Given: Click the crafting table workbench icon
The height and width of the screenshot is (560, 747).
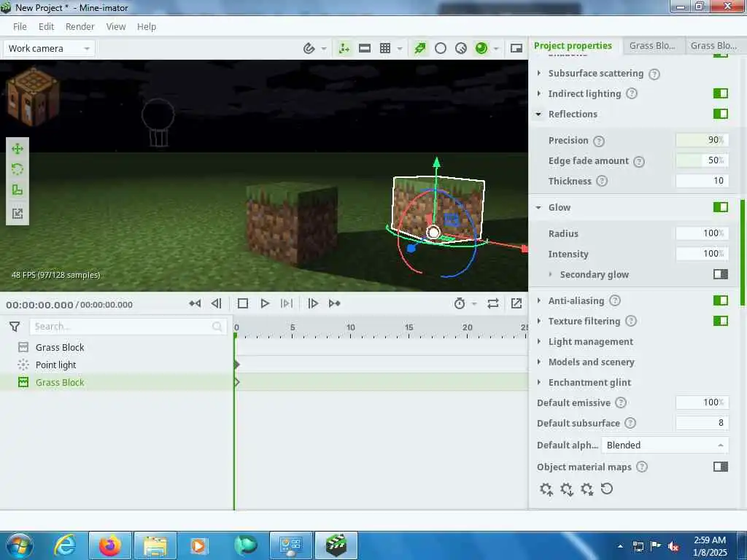Looking at the screenshot, I should 32,97.
